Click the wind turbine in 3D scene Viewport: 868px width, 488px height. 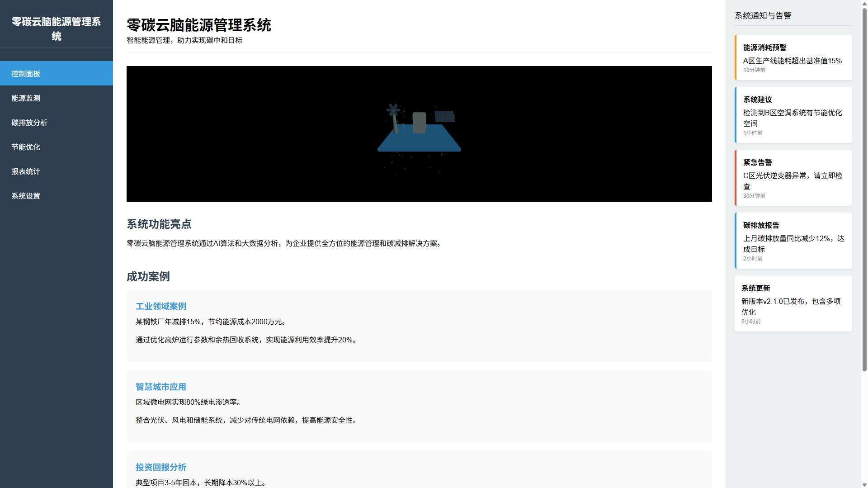[x=394, y=118]
